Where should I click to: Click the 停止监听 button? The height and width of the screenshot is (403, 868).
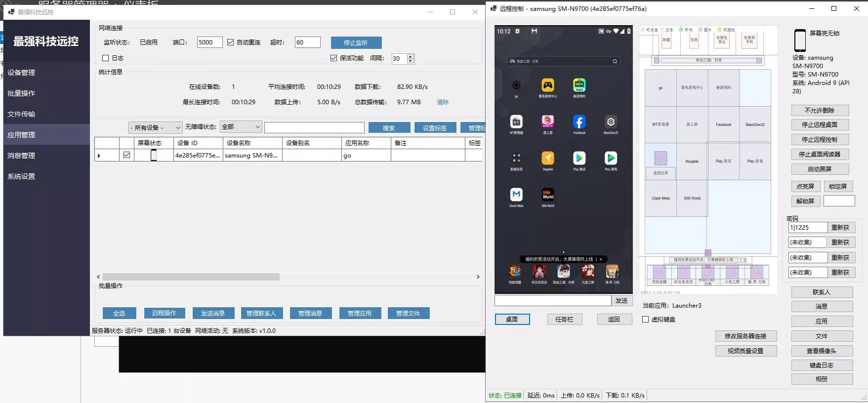tap(356, 43)
